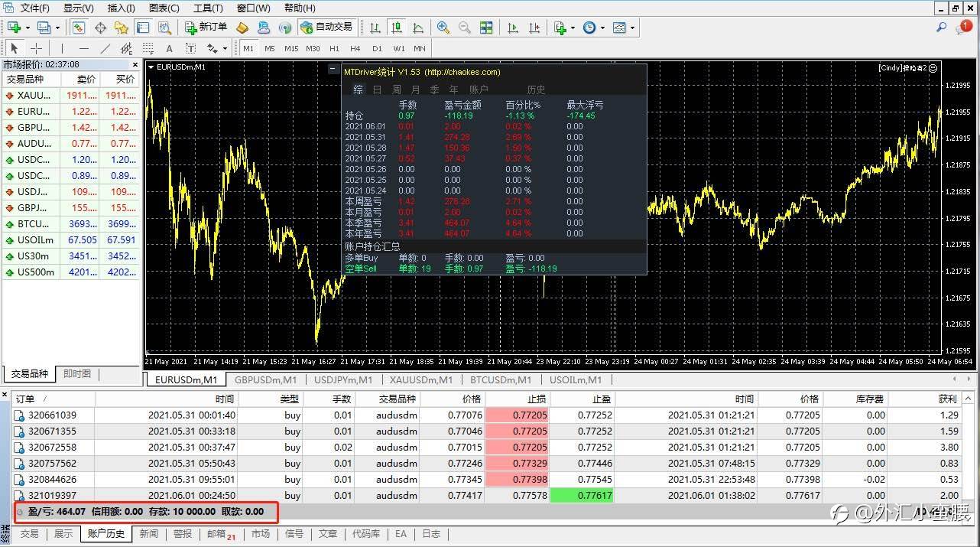The height and width of the screenshot is (547, 980).
Task: Open notifications chat bubble icon
Action: [963, 28]
